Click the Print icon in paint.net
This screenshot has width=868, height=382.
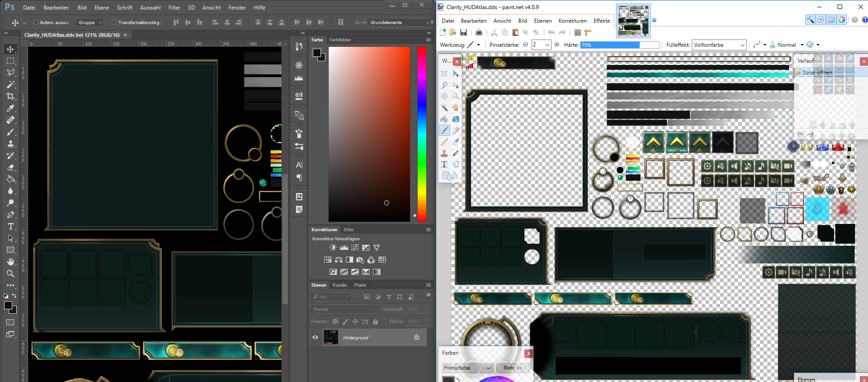click(x=478, y=32)
